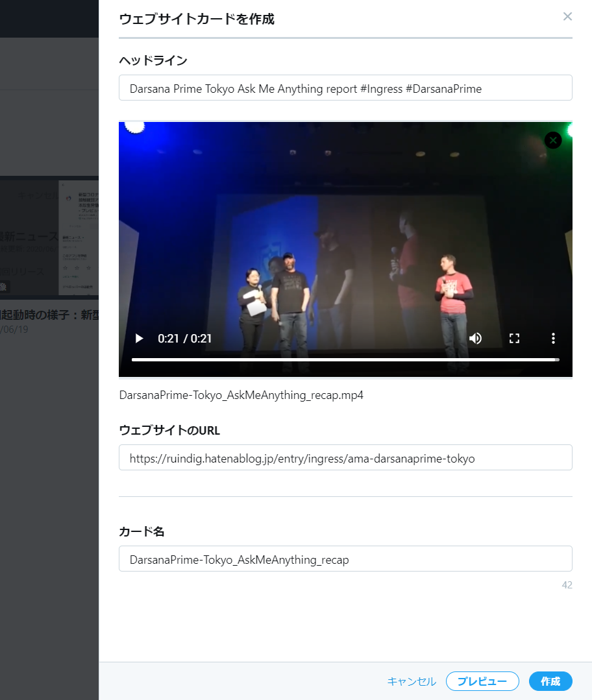Screen dimensions: 592x700
Task: Open video fullscreen mode
Action: point(514,339)
